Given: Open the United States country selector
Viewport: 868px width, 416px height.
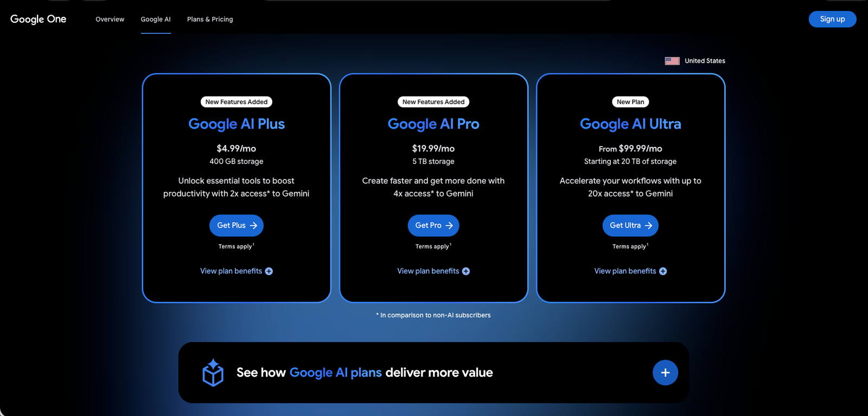Looking at the screenshot, I should [695, 61].
